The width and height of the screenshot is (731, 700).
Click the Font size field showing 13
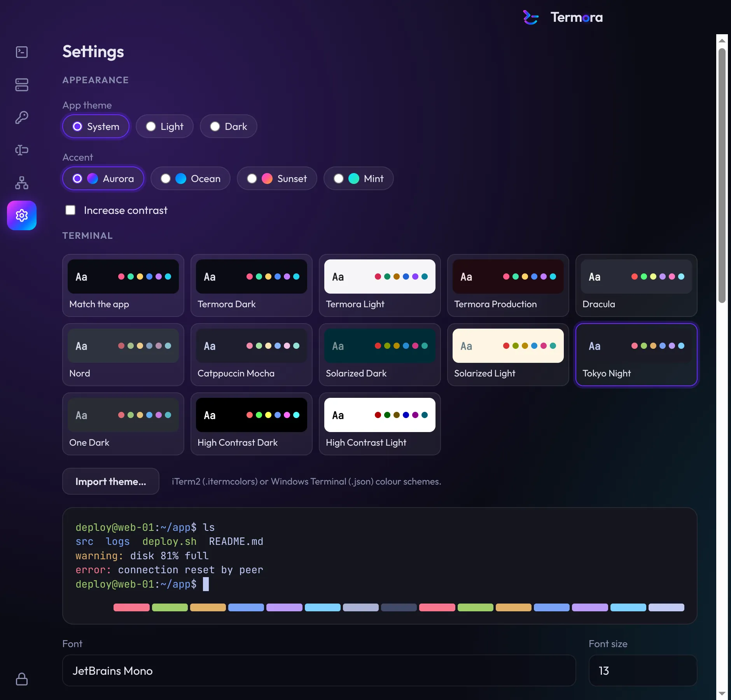[x=643, y=670]
